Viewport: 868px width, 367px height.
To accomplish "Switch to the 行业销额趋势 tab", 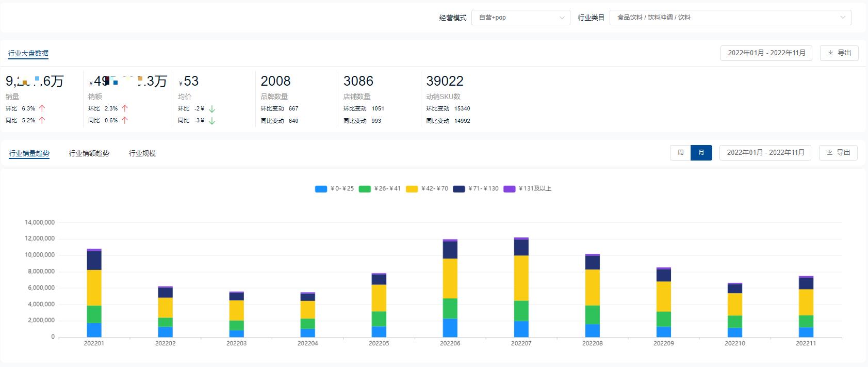I will pos(89,153).
